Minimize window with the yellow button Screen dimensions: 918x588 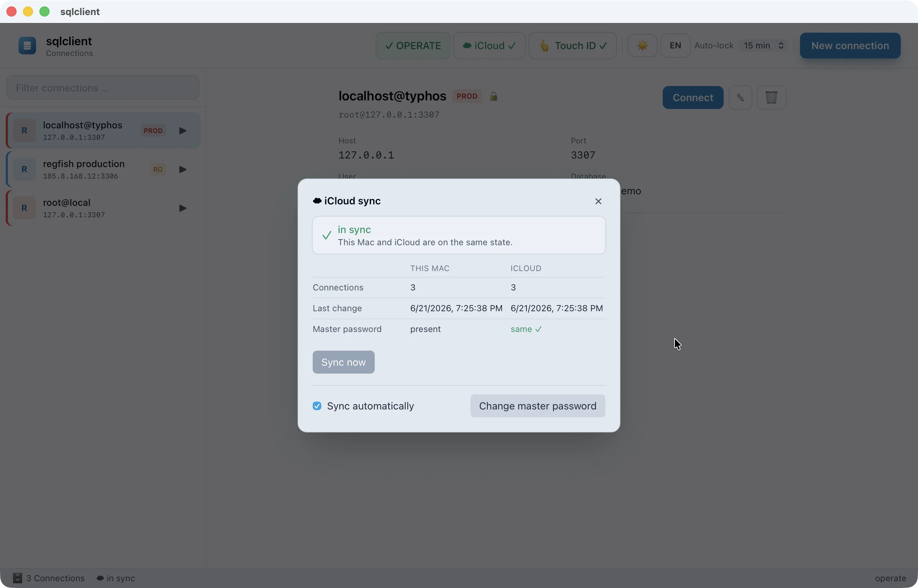(28, 11)
